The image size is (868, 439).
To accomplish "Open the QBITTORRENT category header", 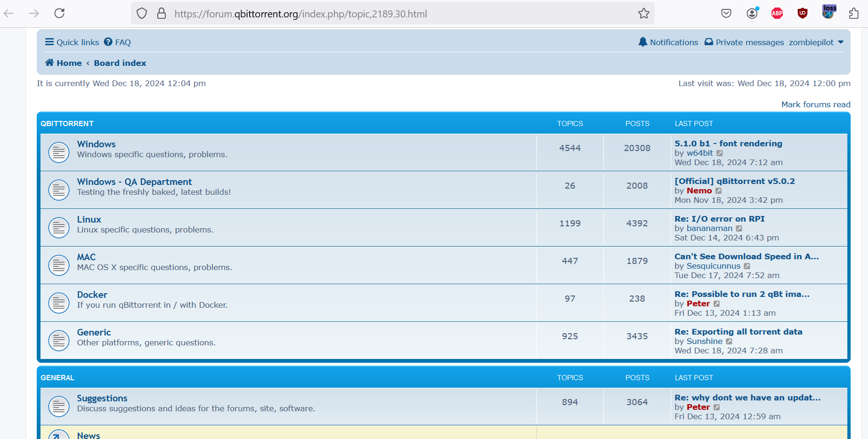I will pos(67,124).
